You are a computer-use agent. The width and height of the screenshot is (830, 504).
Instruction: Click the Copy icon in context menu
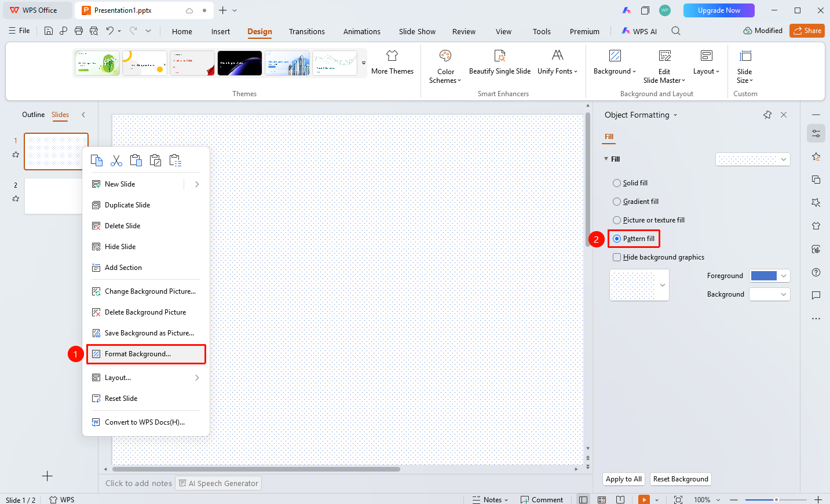point(97,160)
